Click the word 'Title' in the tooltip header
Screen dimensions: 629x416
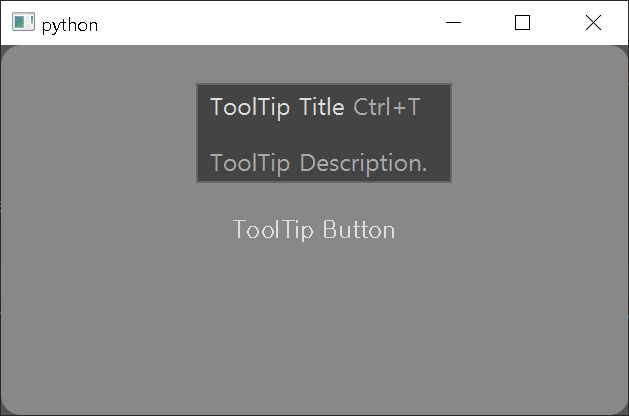coord(322,107)
